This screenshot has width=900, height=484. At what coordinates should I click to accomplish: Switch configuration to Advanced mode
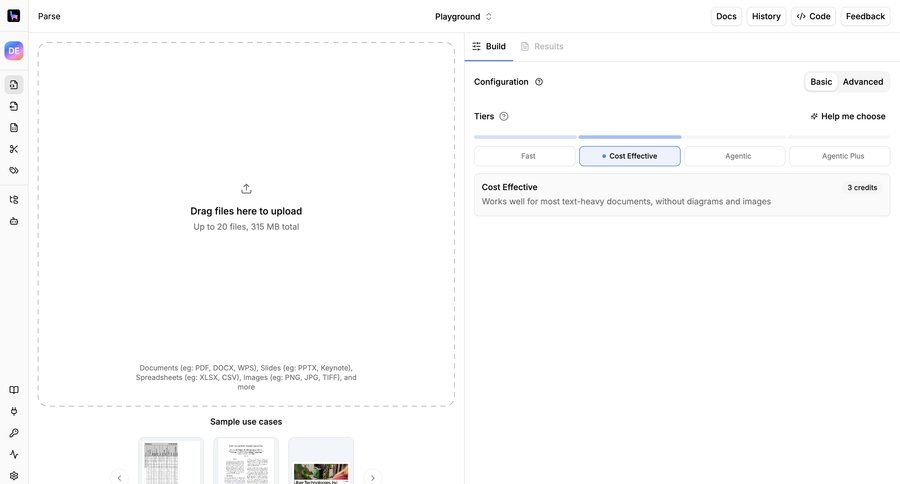coord(862,82)
